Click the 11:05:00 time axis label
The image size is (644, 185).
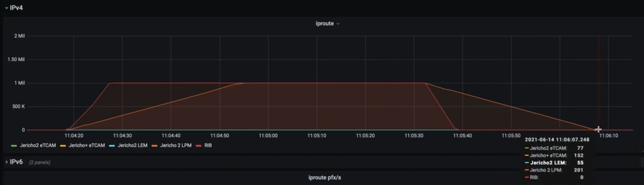pos(268,136)
